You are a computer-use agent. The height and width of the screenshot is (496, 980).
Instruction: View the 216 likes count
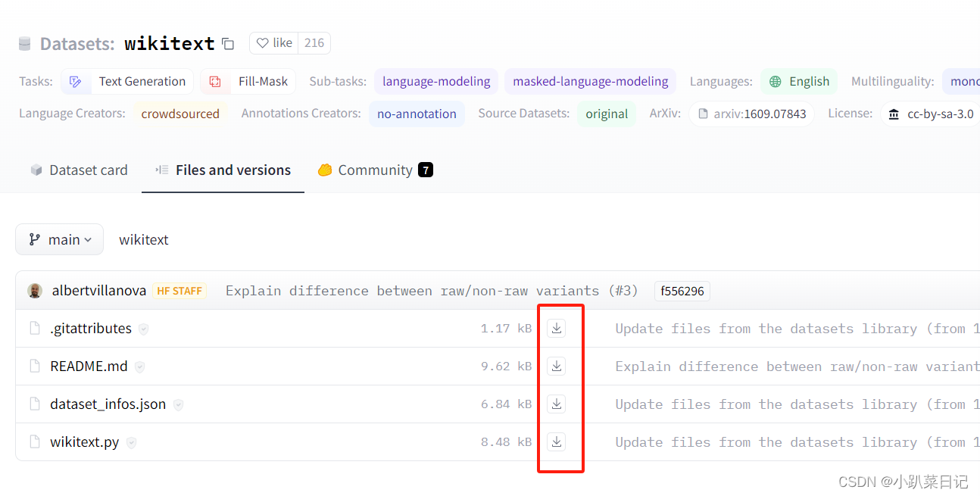pyautogui.click(x=314, y=43)
